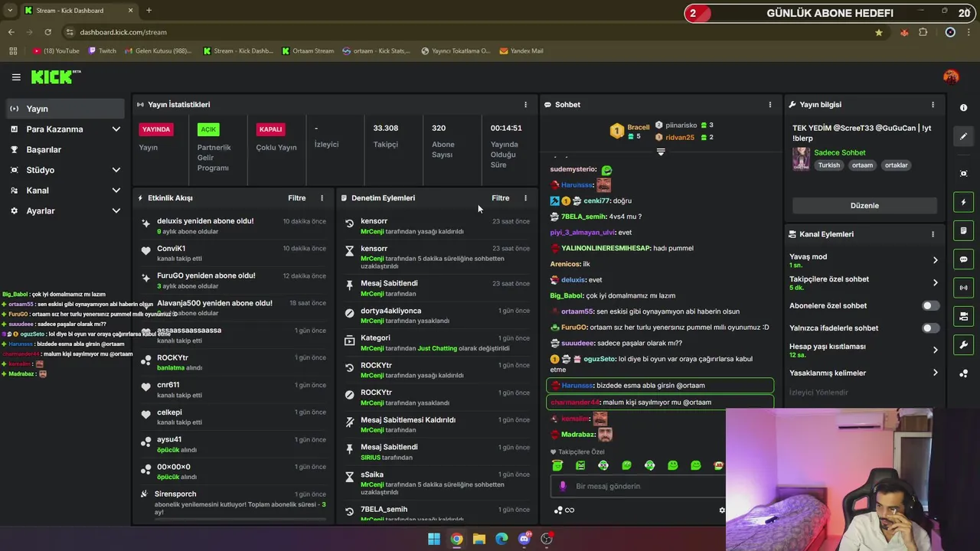The image size is (980, 551).
Task: Click the document icon in right toolbar
Action: pos(963,230)
